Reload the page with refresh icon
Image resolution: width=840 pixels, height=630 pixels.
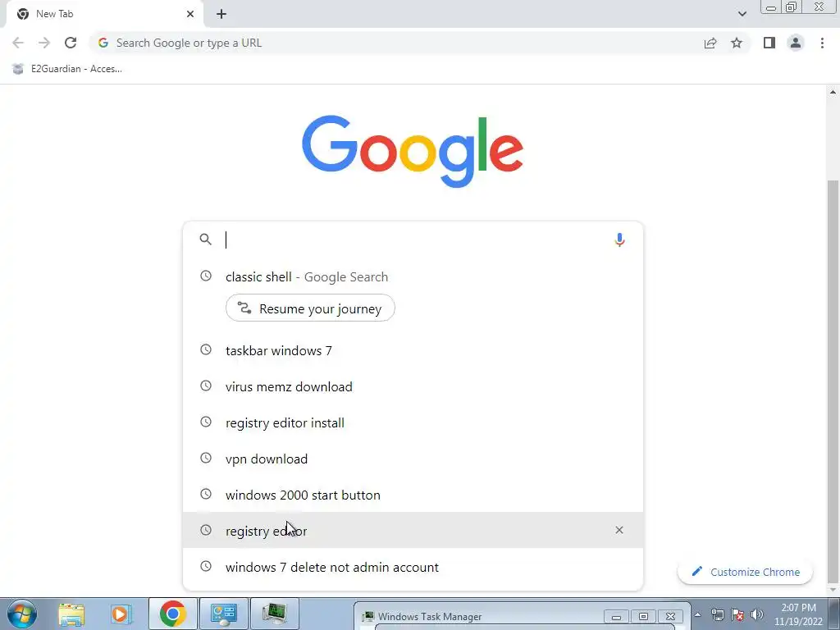[71, 43]
